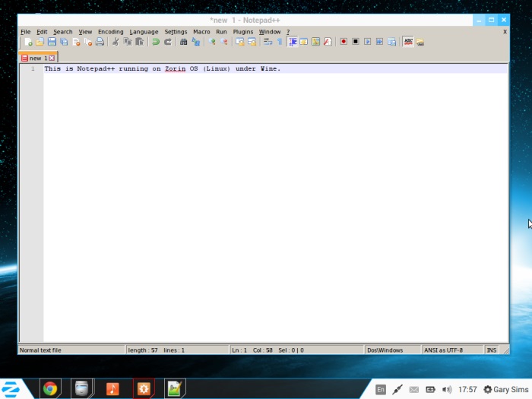Click 'length : 57' status bar entry
This screenshot has height=399, width=532.
click(x=143, y=350)
